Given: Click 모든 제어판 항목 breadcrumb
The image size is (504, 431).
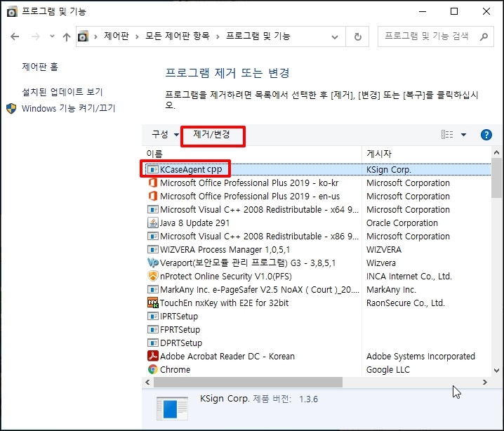Looking at the screenshot, I should tap(178, 36).
